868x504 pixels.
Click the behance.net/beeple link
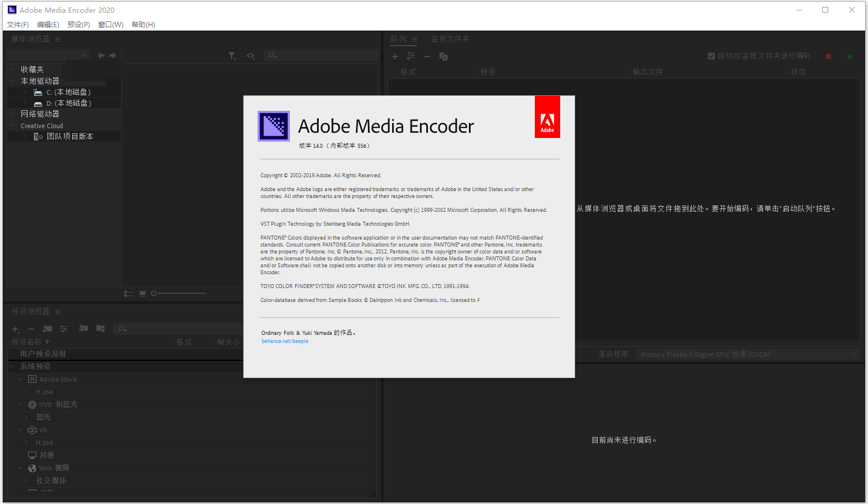(x=285, y=341)
